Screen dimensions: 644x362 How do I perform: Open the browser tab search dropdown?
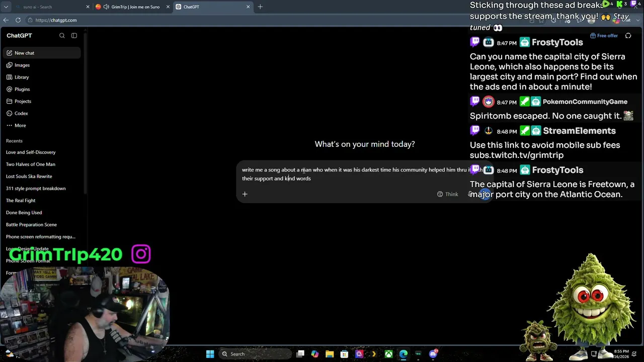coord(6,7)
